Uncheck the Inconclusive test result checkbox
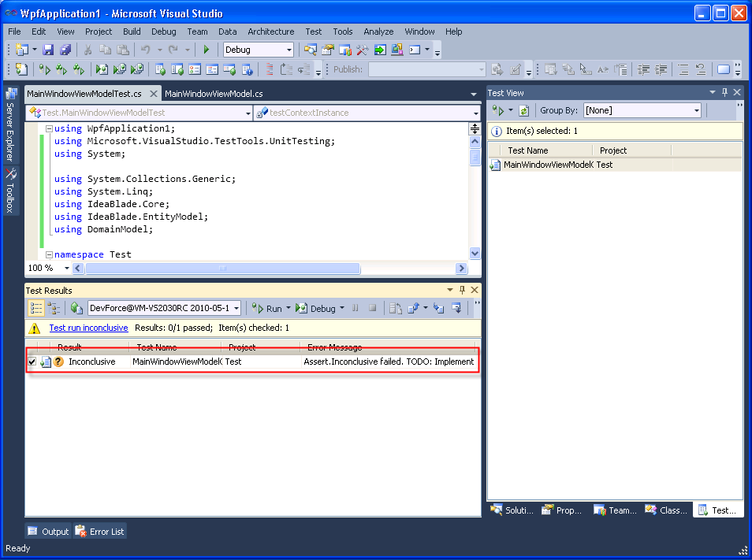Viewport: 752px width, 560px height. click(32, 362)
